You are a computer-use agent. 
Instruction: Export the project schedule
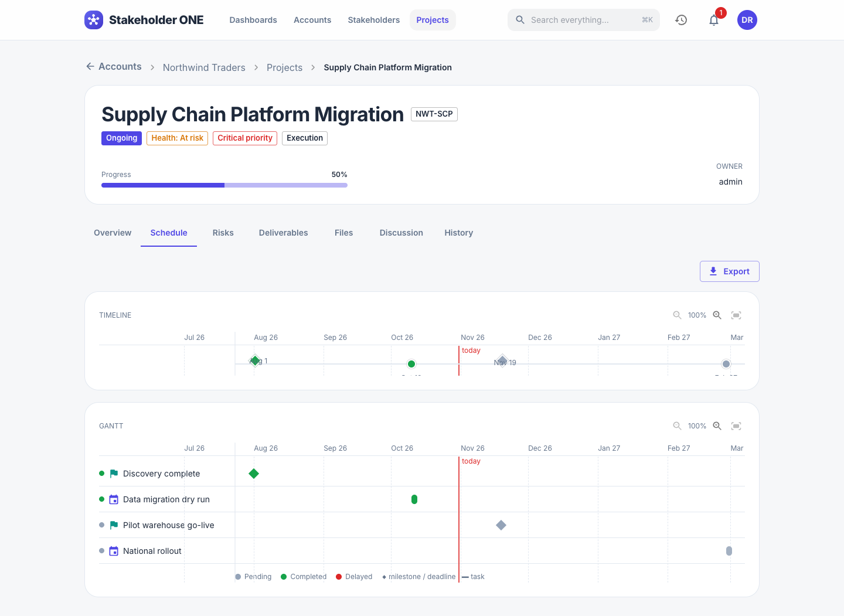pyautogui.click(x=730, y=271)
